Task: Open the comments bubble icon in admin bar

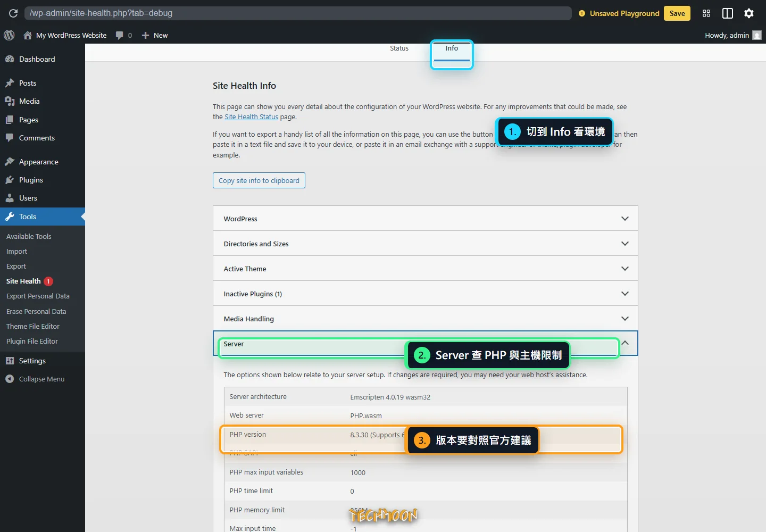Action: click(x=120, y=35)
